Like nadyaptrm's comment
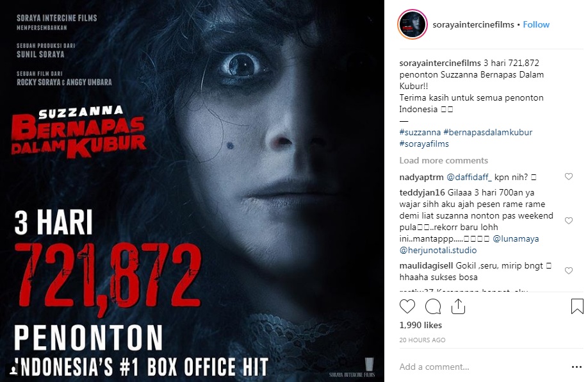This screenshot has width=588, height=382. (569, 176)
